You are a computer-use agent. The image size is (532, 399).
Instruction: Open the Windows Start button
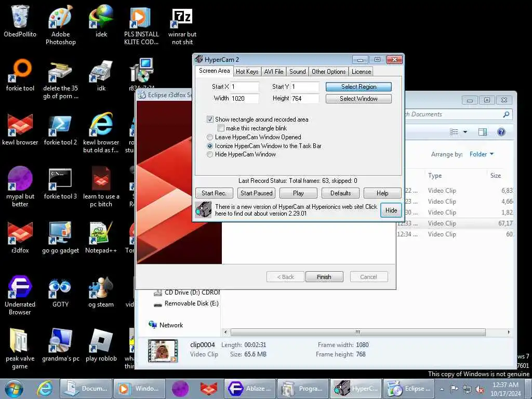pos(14,389)
